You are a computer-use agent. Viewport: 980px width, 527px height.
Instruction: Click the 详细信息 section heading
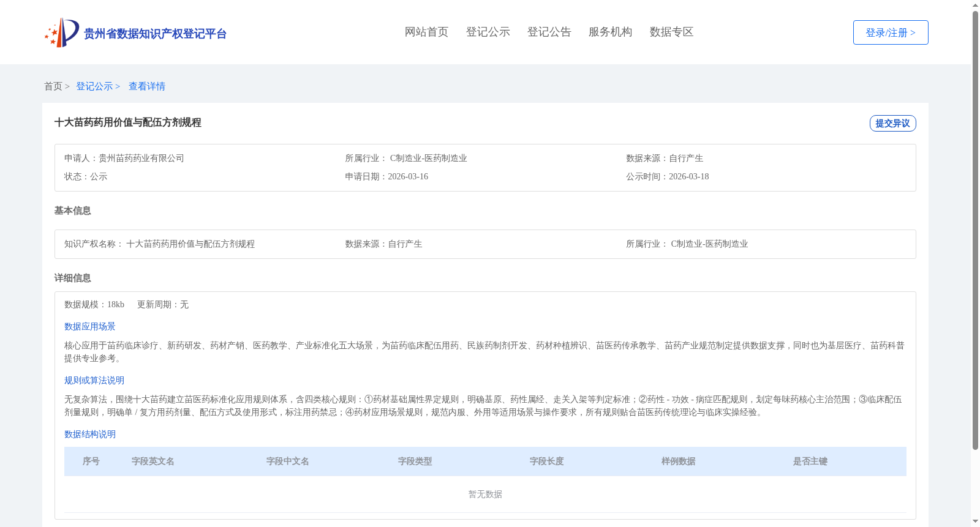pyautogui.click(x=72, y=278)
